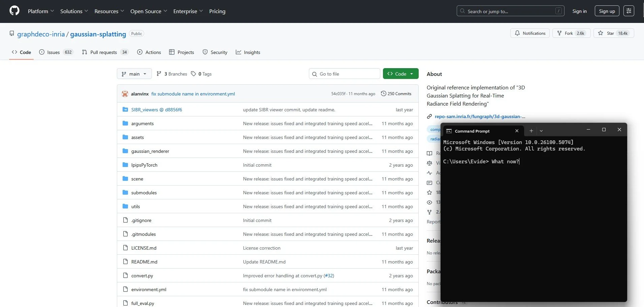Maximize the Command Prompt window
The height and width of the screenshot is (307, 644).
(604, 130)
